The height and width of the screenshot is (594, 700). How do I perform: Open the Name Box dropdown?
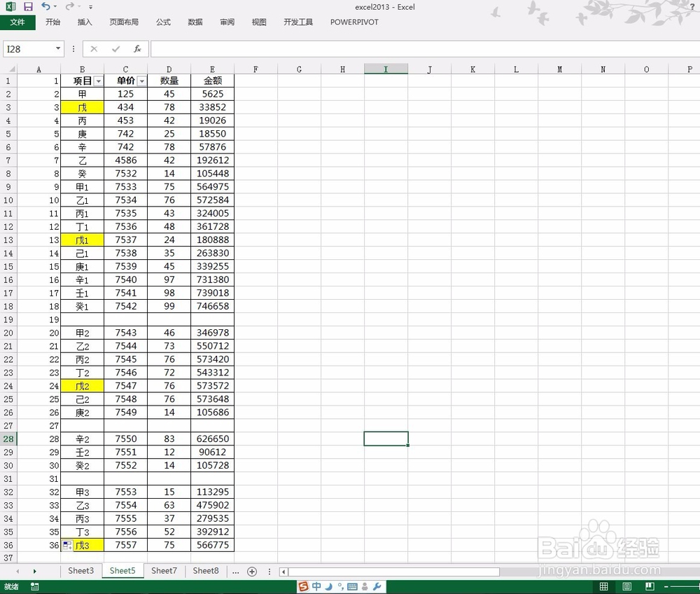[59, 49]
